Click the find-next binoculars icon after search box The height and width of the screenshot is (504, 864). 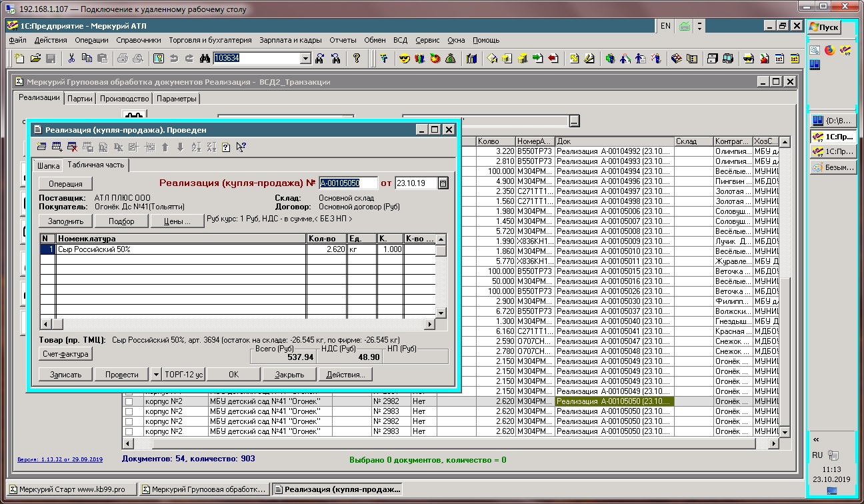[x=319, y=59]
